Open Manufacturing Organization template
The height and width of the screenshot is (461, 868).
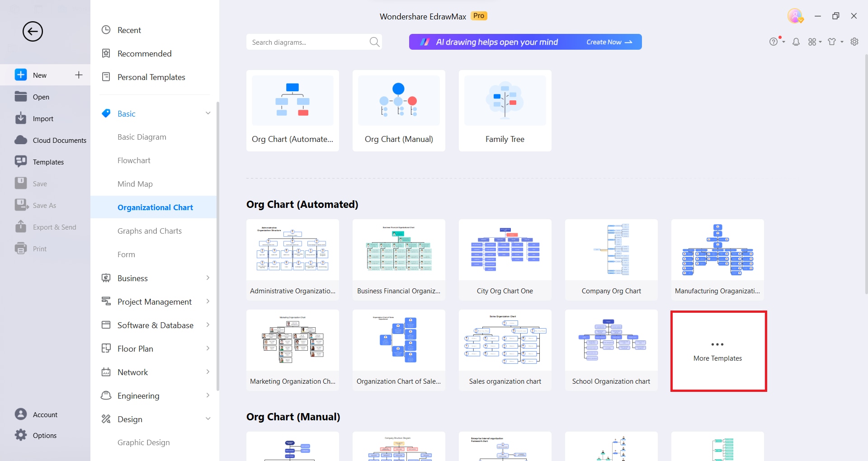pyautogui.click(x=717, y=260)
